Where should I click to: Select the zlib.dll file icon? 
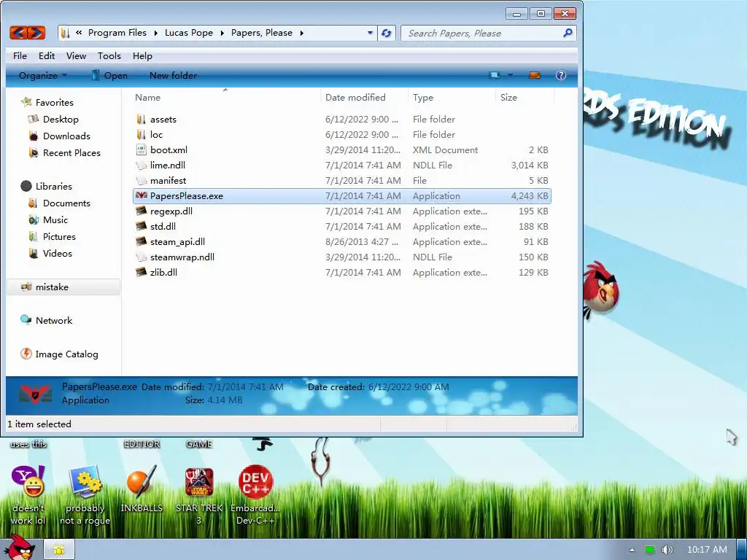[x=141, y=272]
